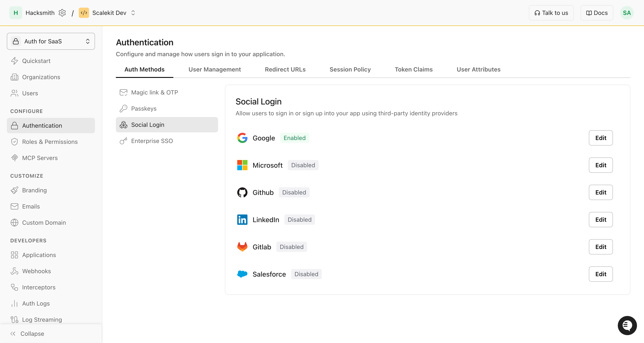Open the chat support widget
Screen dimensions: 644x343
tap(627, 325)
